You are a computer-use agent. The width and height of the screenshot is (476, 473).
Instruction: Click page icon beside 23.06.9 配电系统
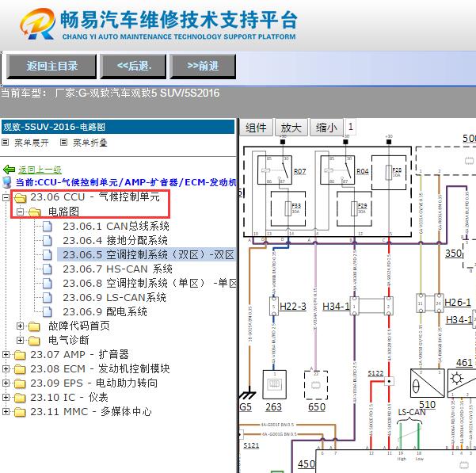47,312
